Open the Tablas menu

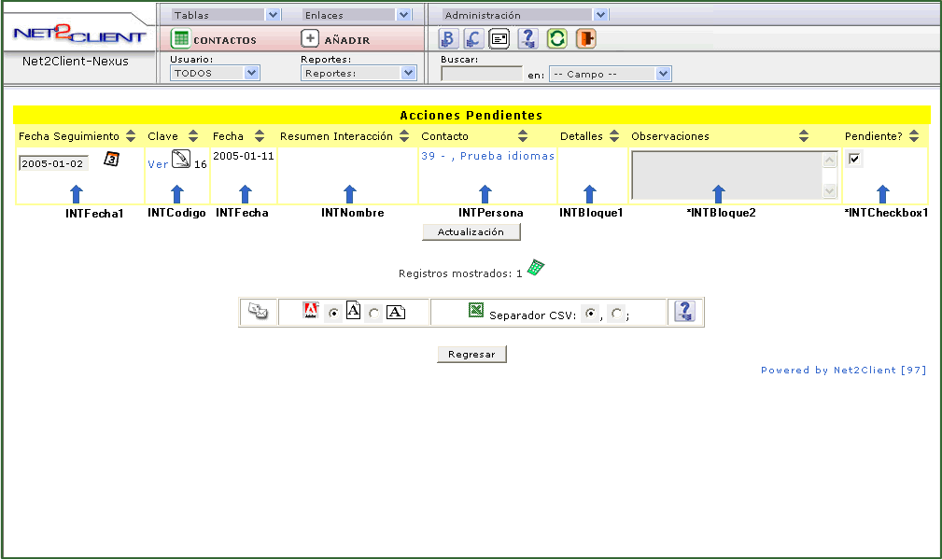[x=226, y=15]
